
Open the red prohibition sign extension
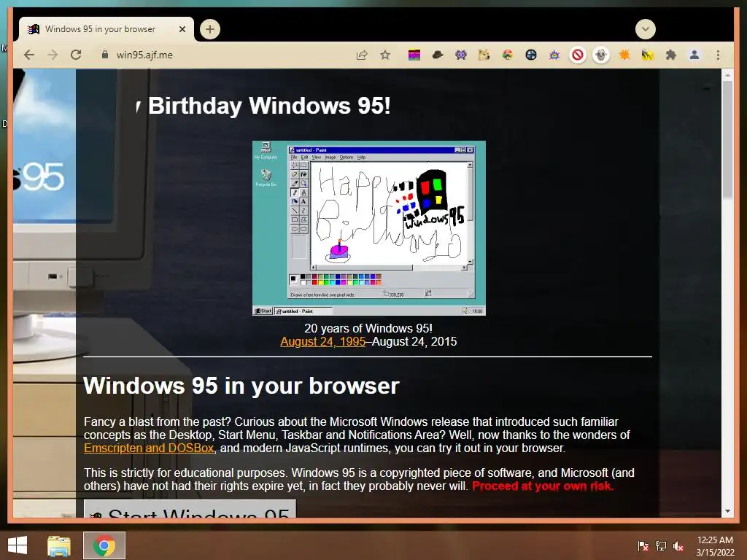pyautogui.click(x=578, y=55)
